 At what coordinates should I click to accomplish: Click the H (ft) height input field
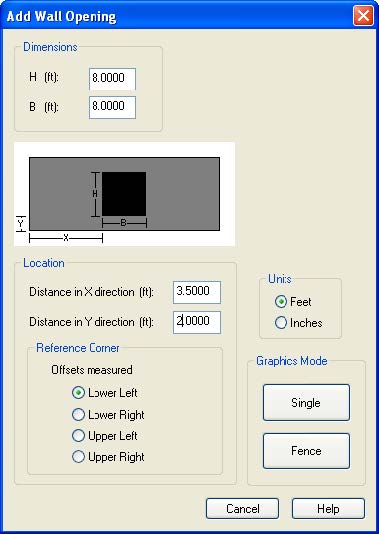[x=112, y=79]
